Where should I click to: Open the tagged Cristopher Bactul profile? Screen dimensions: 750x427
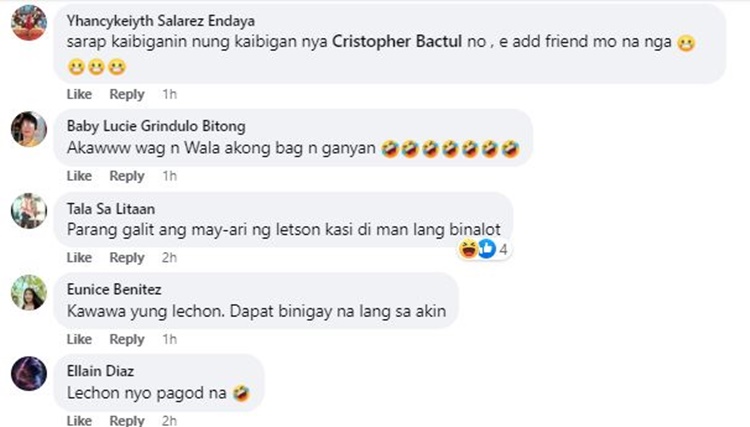point(397,42)
